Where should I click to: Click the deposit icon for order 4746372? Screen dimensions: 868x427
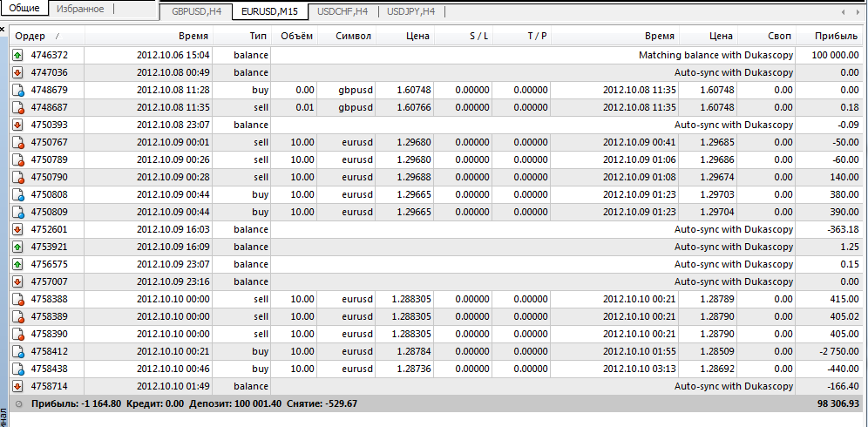pyautogui.click(x=18, y=56)
